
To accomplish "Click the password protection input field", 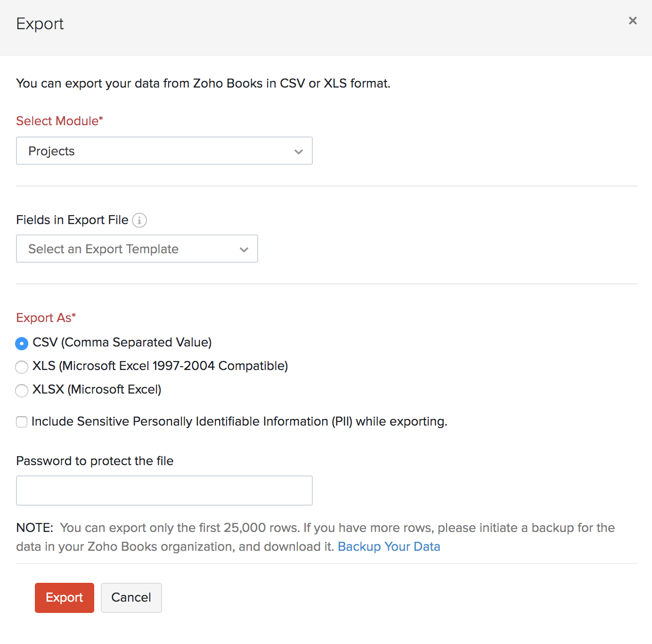I will [164, 490].
